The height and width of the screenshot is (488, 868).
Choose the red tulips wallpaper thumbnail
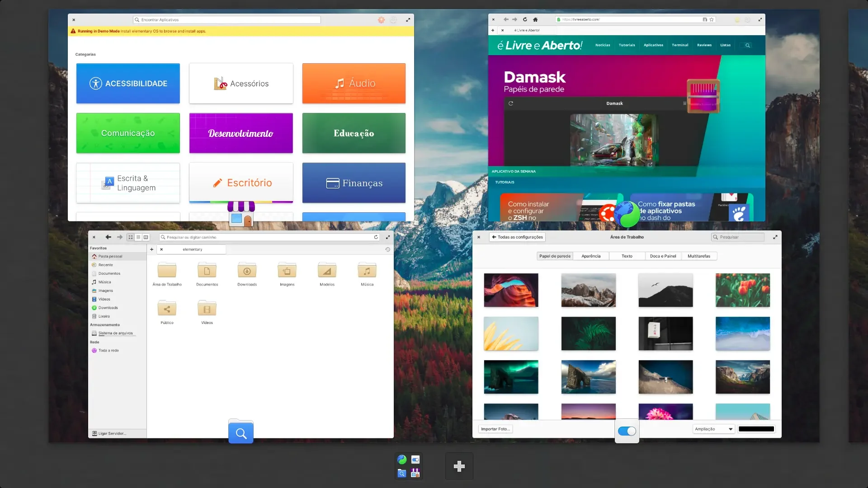point(743,290)
